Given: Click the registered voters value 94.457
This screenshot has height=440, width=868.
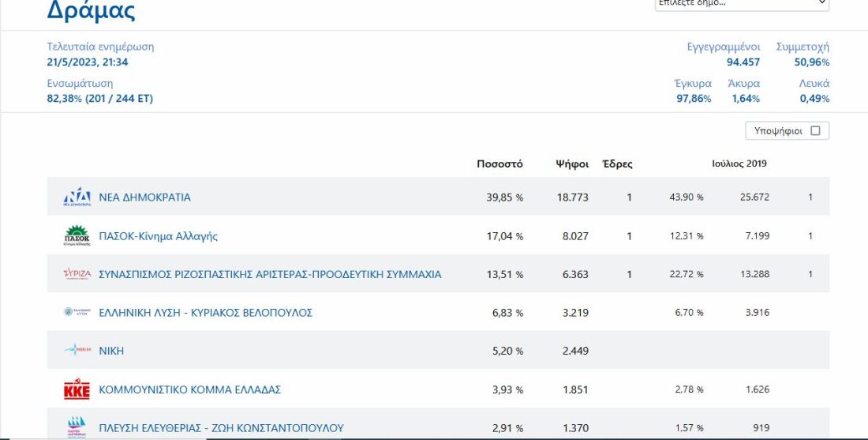Looking at the screenshot, I should coord(743,62).
